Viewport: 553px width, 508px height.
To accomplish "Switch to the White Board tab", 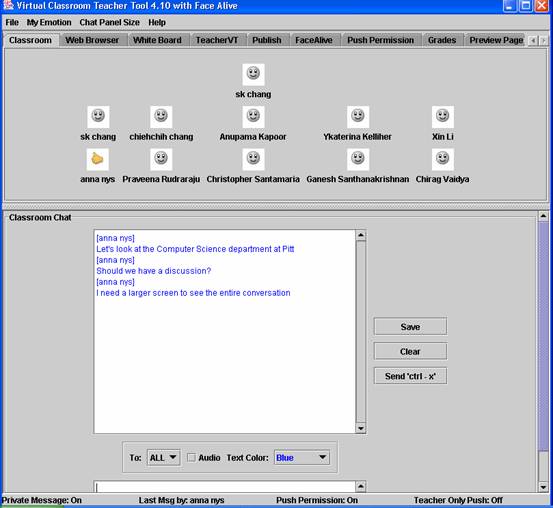I will pos(157,40).
